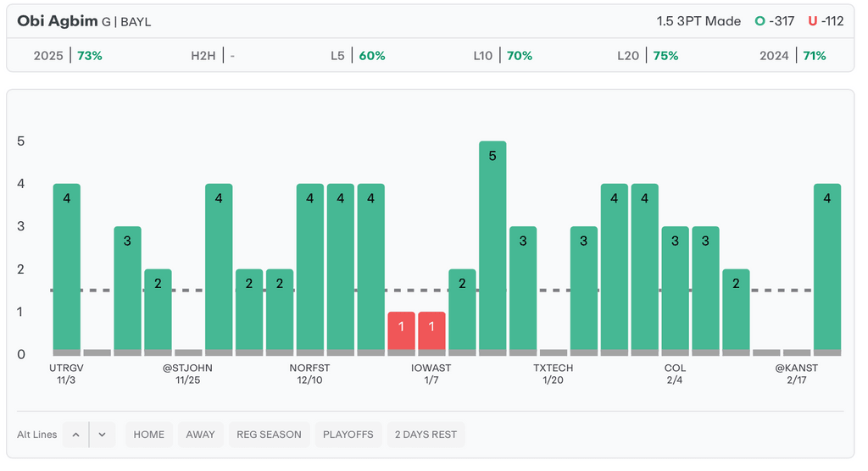Click the Alt Lines down chevron

[x=102, y=435]
